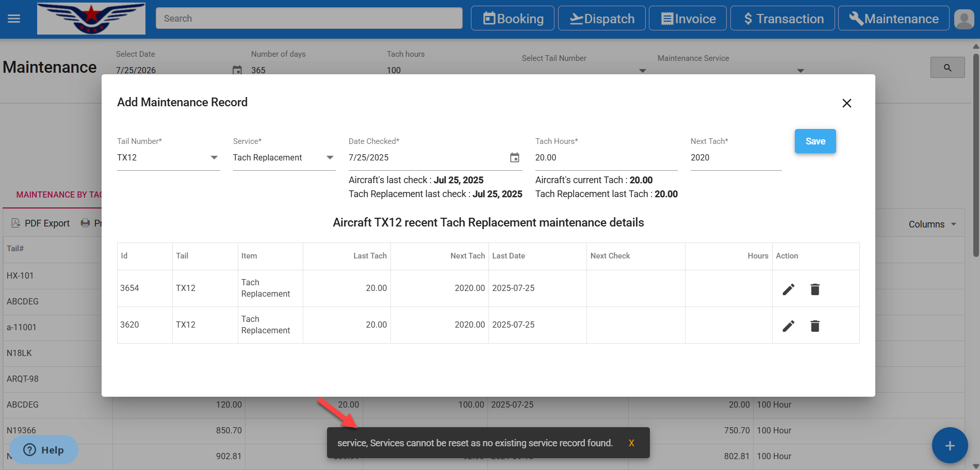
Task: Close the Add Maintenance Record dialog
Action: (846, 103)
